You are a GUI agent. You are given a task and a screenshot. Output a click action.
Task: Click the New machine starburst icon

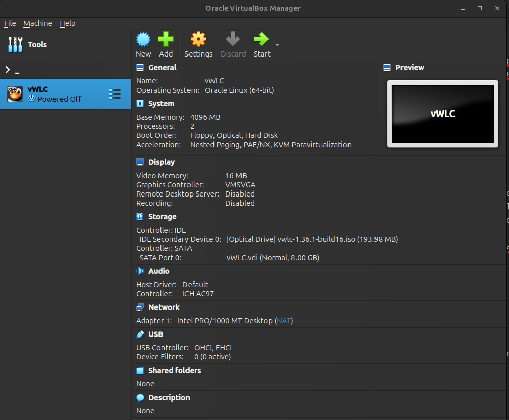[143, 39]
